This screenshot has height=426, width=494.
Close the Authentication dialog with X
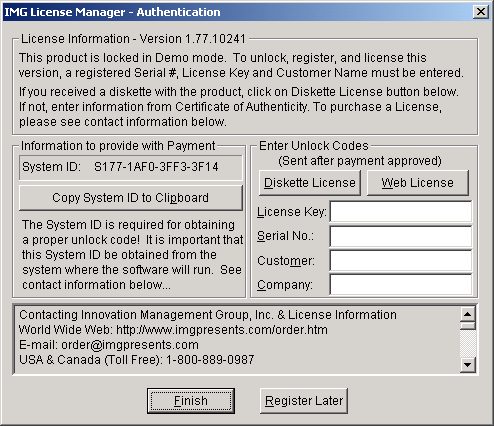481,12
